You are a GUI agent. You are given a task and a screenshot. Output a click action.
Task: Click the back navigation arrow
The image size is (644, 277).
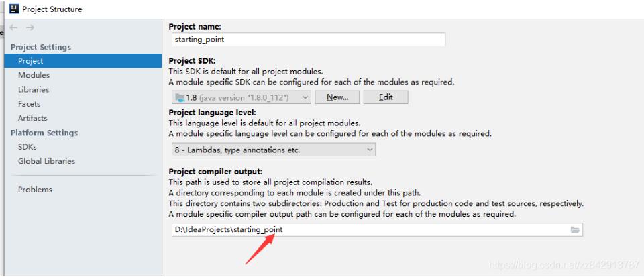point(13,27)
